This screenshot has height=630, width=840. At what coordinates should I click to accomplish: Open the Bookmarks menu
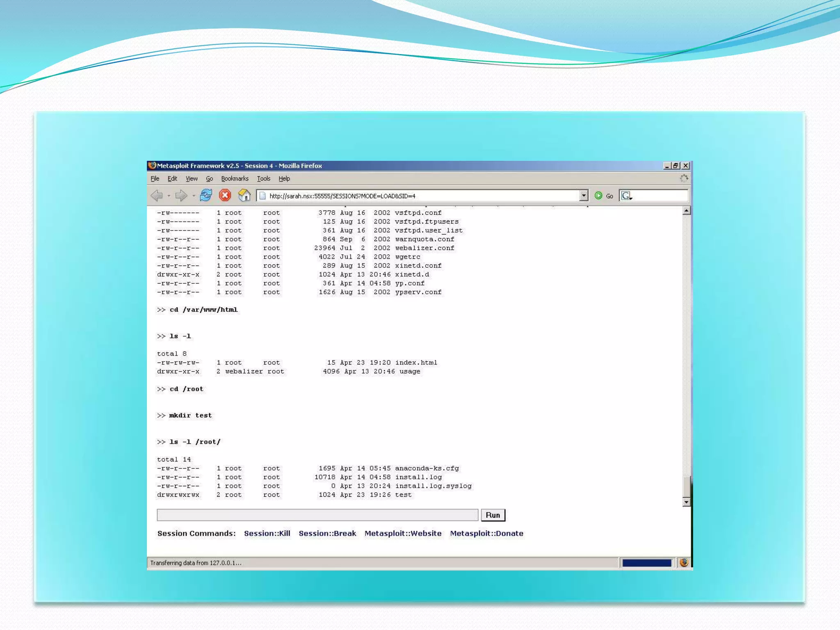coord(235,178)
